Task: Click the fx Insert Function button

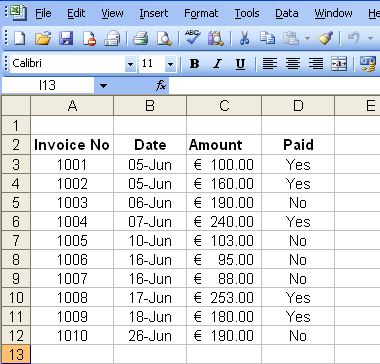Action: pos(161,86)
